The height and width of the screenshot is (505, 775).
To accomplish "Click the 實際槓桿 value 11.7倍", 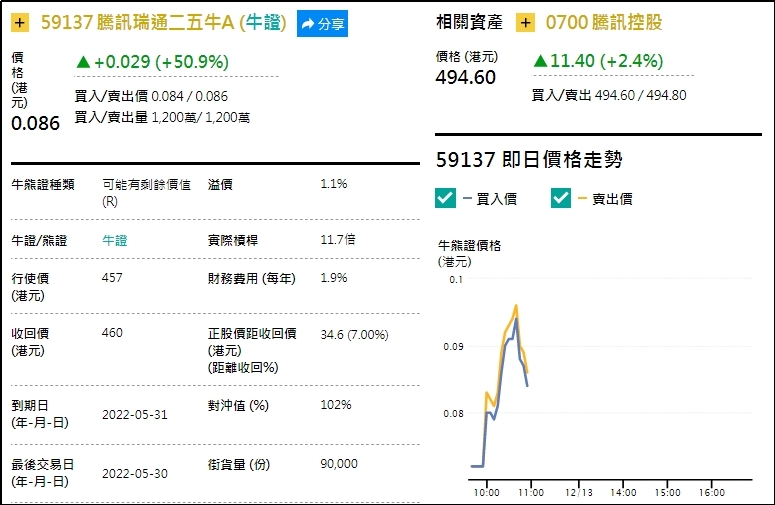I will (338, 240).
